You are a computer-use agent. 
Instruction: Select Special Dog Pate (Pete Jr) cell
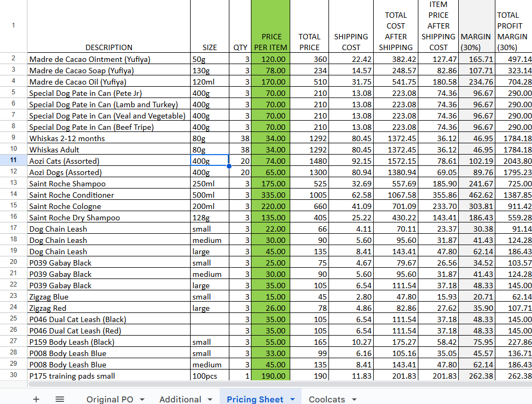click(109, 93)
